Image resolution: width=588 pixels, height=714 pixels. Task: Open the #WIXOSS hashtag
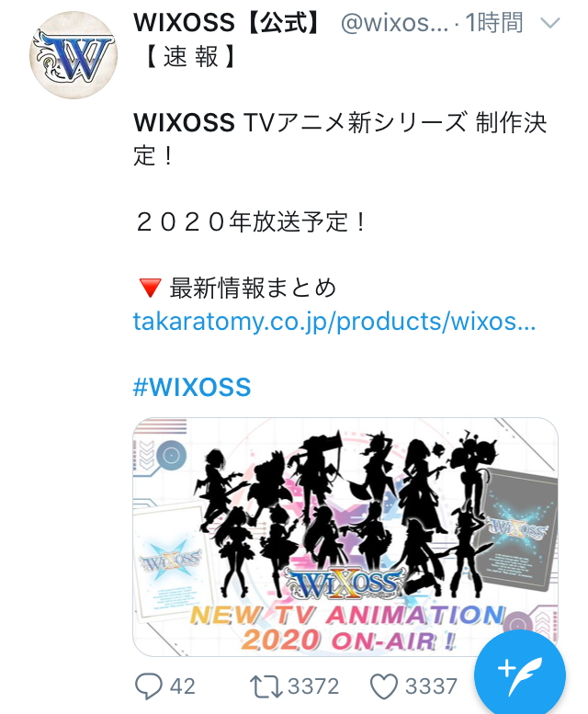coord(192,388)
